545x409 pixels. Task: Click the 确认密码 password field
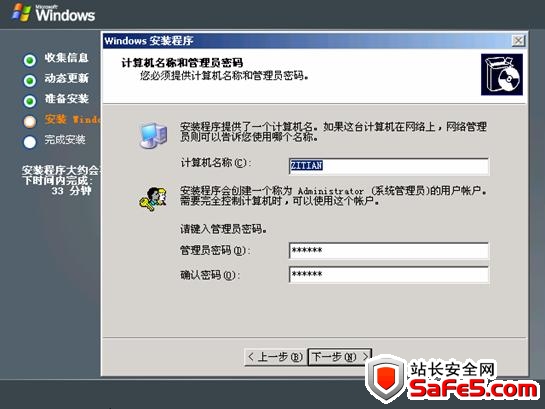click(389, 275)
